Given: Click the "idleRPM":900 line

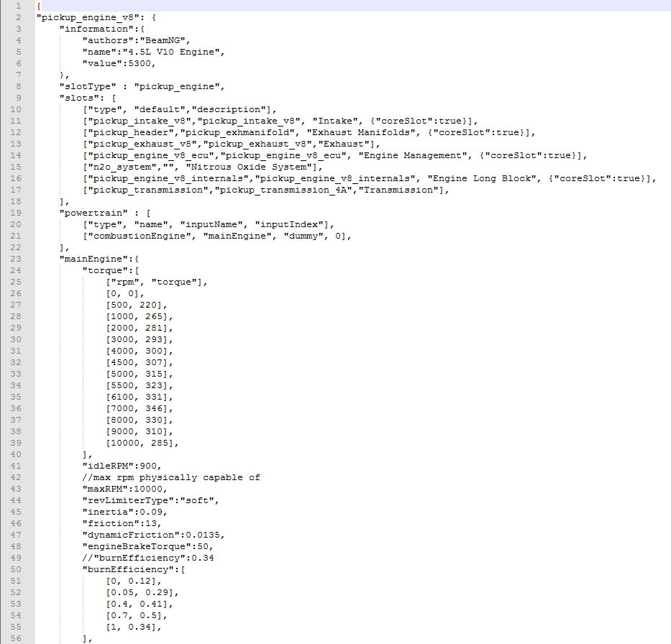Looking at the screenshot, I should [122, 466].
